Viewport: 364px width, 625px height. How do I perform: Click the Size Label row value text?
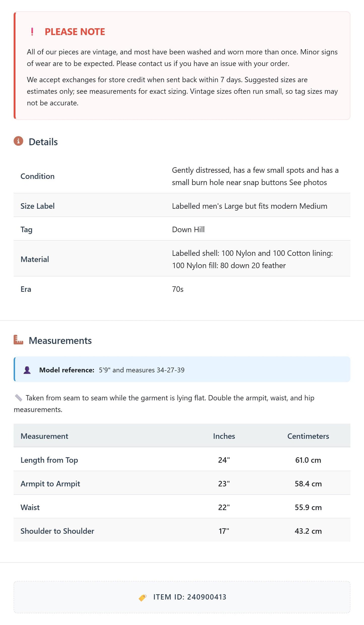click(250, 206)
